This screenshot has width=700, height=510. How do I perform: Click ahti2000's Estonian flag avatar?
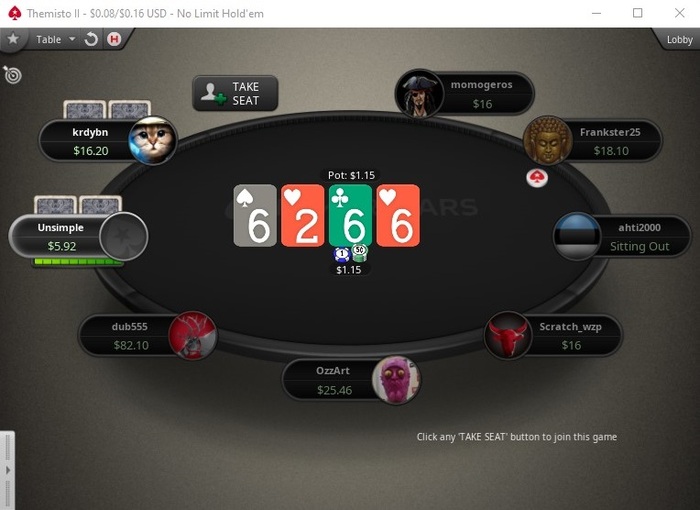[577, 236]
